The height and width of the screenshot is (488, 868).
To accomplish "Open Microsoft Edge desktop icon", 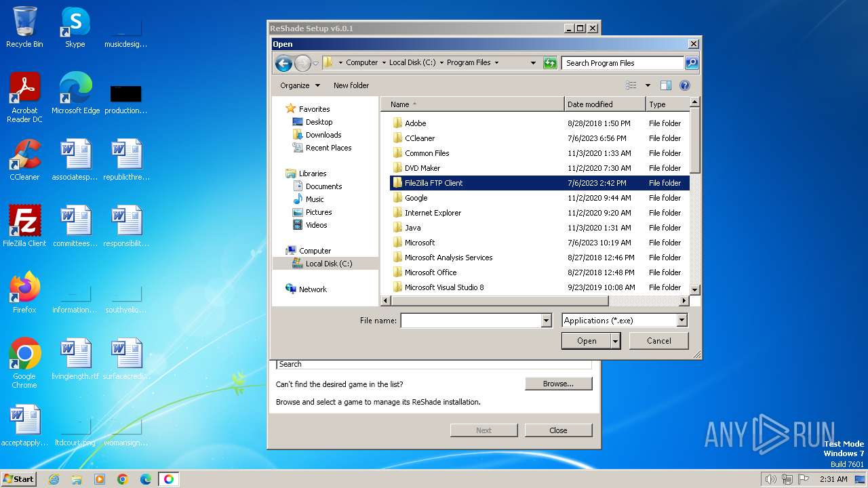I will (75, 94).
